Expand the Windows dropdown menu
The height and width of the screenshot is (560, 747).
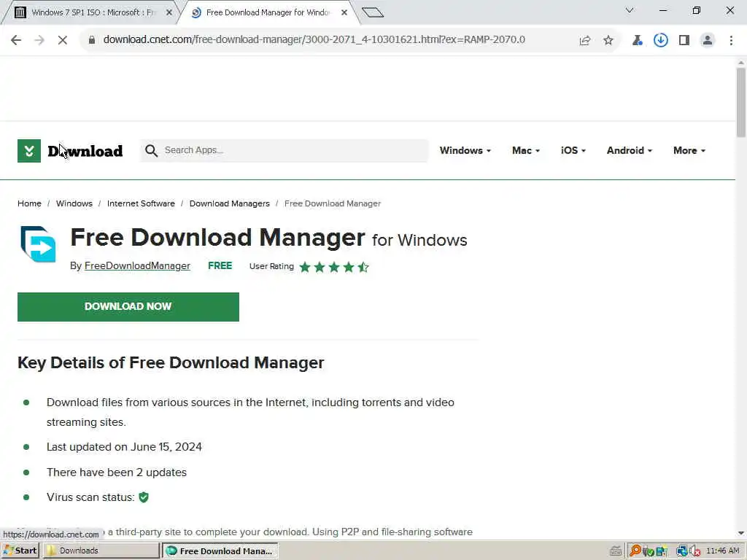(465, 150)
